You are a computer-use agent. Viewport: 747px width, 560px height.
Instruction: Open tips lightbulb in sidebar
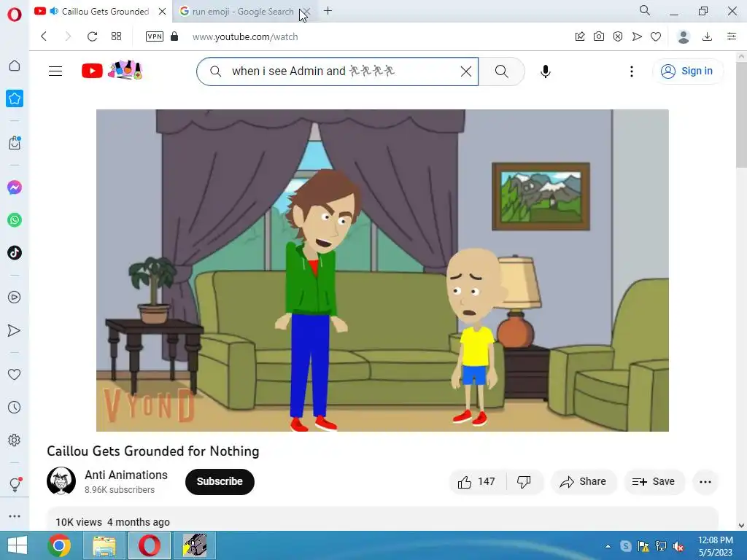point(15,484)
